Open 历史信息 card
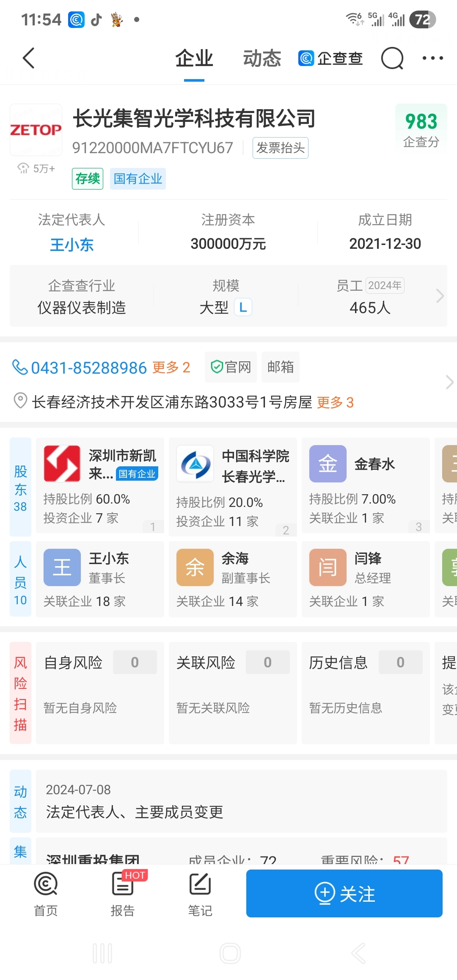This screenshot has height=980, width=457. [366, 693]
